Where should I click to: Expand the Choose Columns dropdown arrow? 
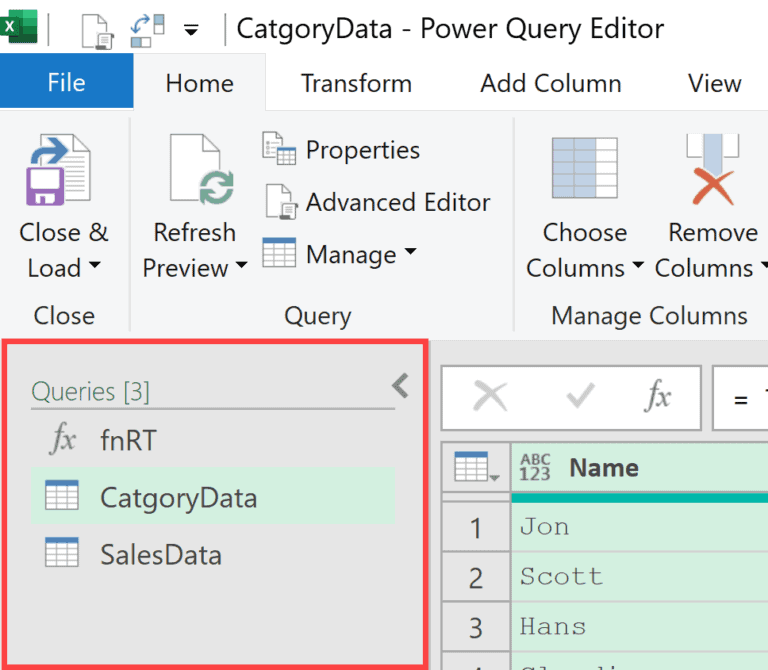637,265
